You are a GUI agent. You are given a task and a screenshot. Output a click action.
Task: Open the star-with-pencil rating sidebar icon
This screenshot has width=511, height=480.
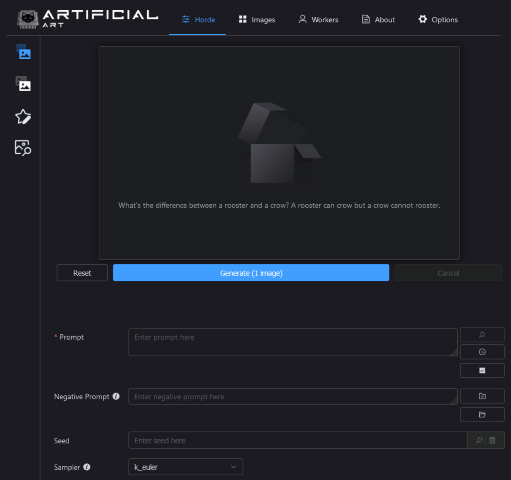[23, 116]
